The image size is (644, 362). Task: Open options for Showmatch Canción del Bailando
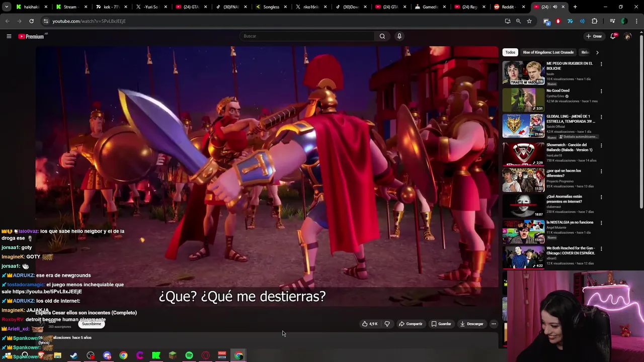(x=601, y=146)
